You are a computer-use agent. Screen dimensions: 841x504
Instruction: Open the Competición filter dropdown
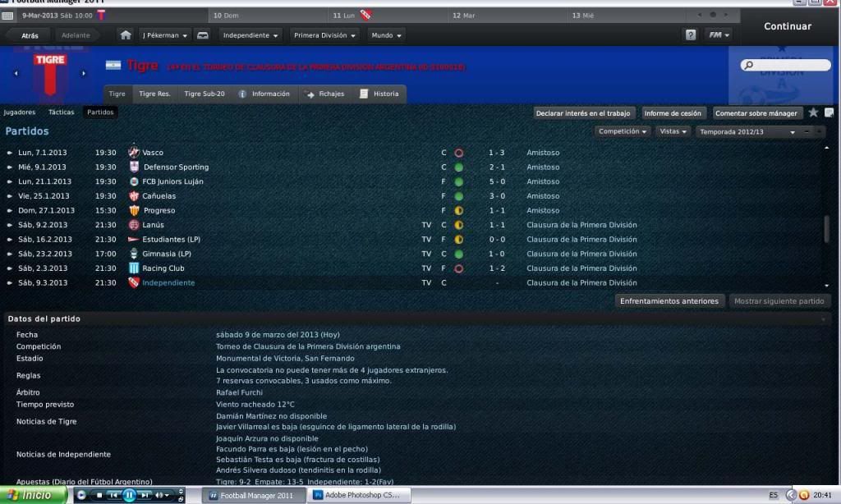click(623, 131)
